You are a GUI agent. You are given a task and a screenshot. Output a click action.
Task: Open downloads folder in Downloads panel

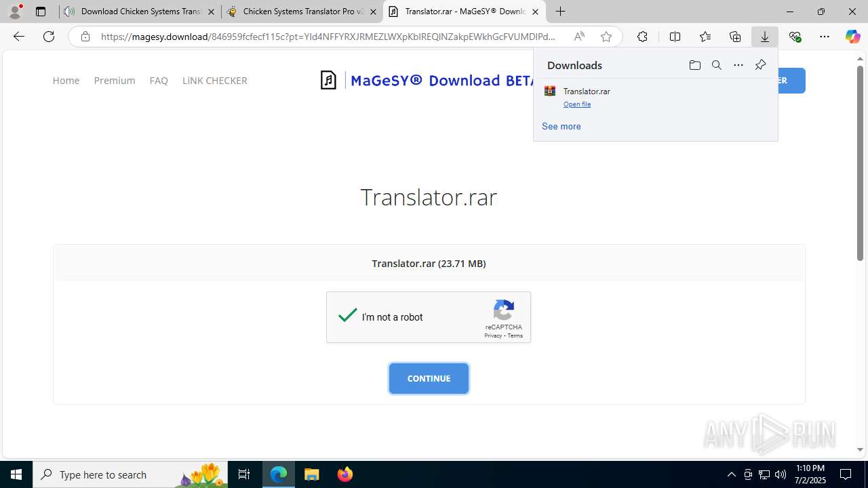click(x=694, y=65)
